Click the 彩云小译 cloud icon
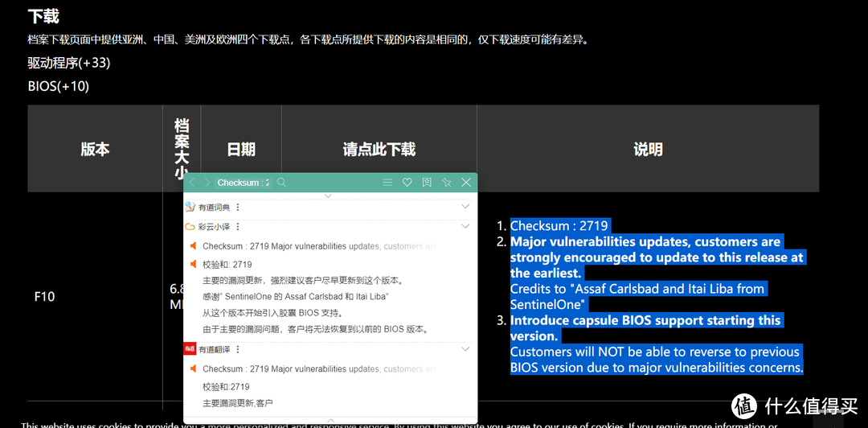 [190, 227]
